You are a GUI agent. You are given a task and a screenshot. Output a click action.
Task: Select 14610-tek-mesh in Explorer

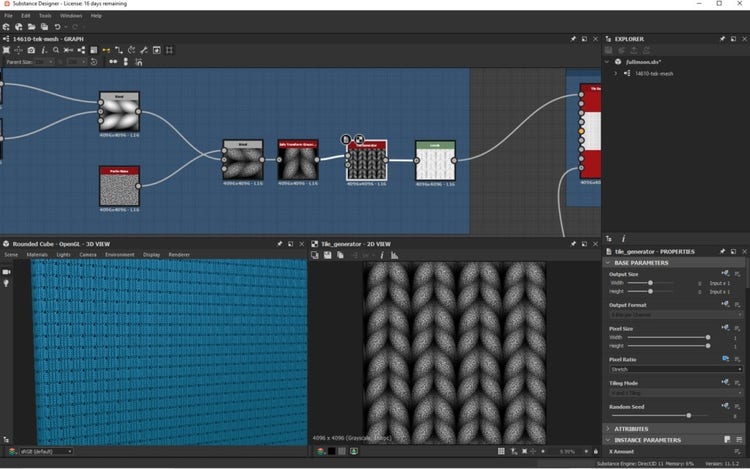click(654, 74)
